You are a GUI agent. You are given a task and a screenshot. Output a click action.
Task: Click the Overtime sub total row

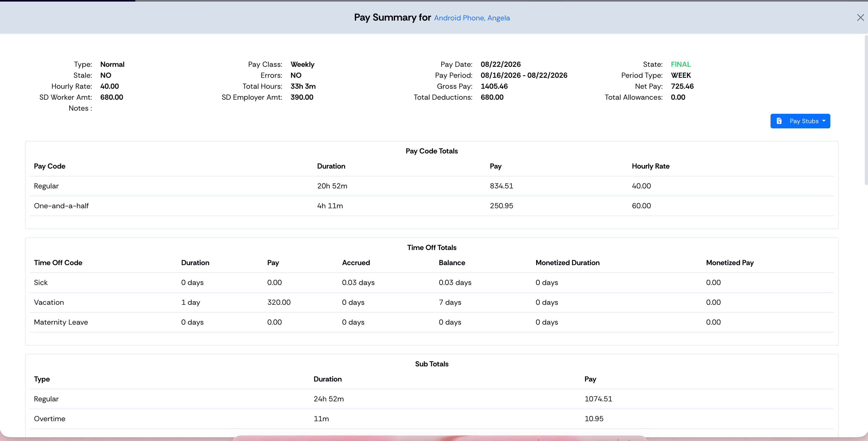[x=432, y=419]
